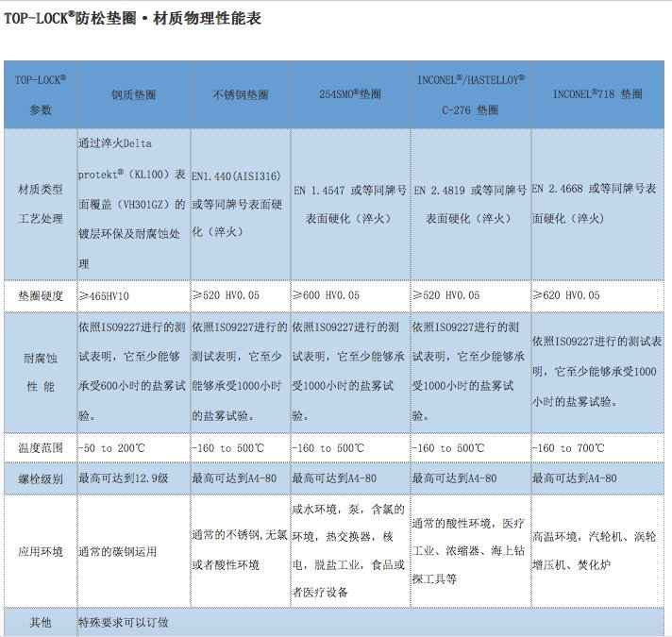
Task: Click the '材质类型 工艺处理' row label
Action: (41, 204)
